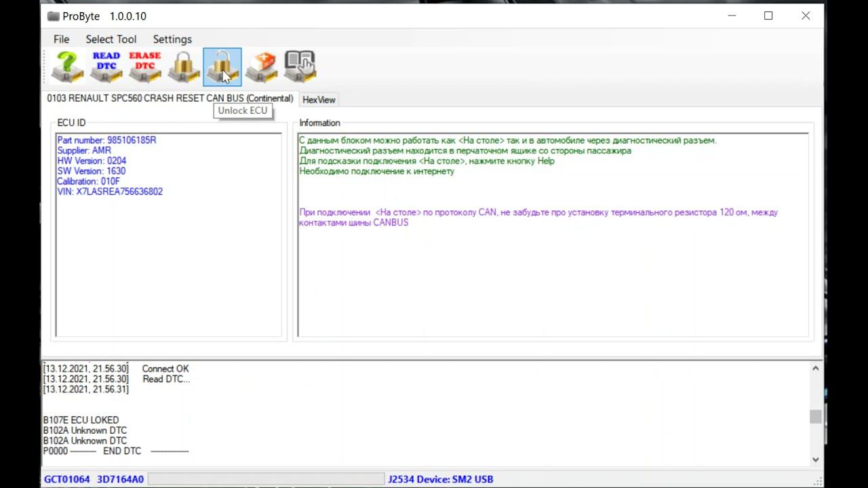Click the purple CAN terminal resistor note

tap(538, 217)
